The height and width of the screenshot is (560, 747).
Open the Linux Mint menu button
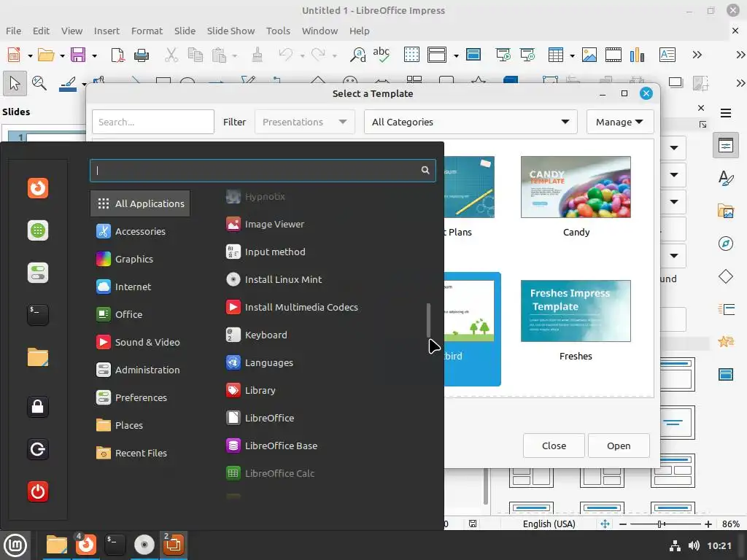coord(15,545)
